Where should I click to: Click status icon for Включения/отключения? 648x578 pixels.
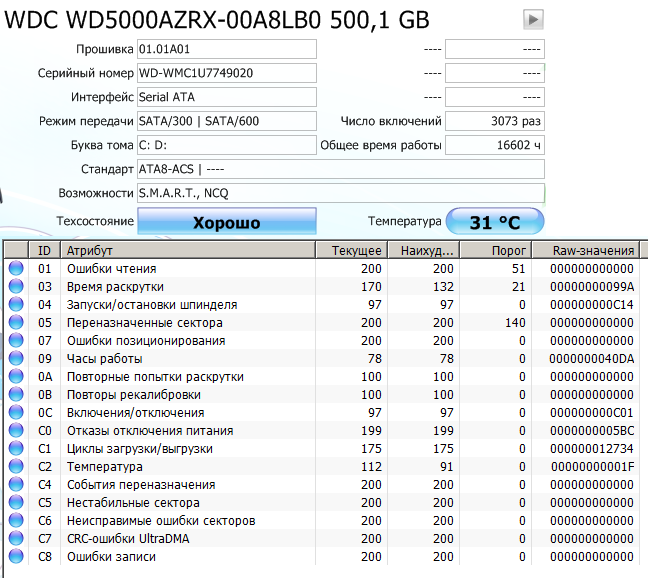16,412
